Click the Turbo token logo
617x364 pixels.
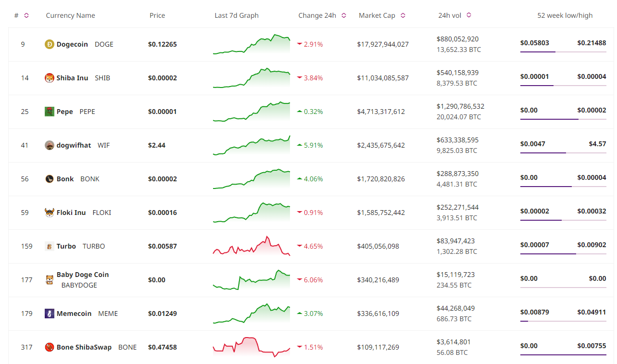click(x=50, y=246)
